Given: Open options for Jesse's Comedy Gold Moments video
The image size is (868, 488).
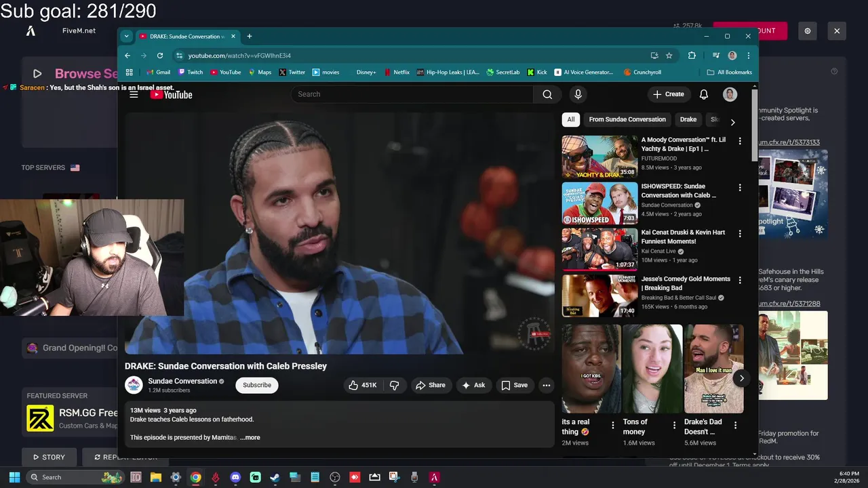Looking at the screenshot, I should pyautogui.click(x=740, y=280).
